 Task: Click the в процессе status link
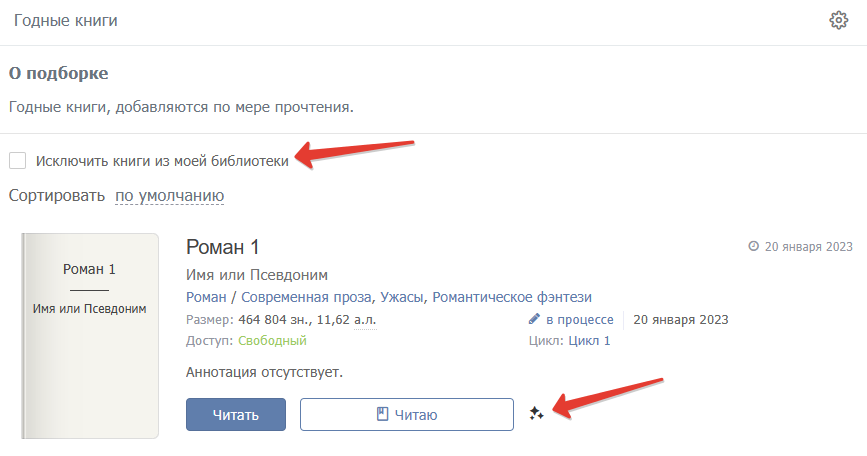579,319
